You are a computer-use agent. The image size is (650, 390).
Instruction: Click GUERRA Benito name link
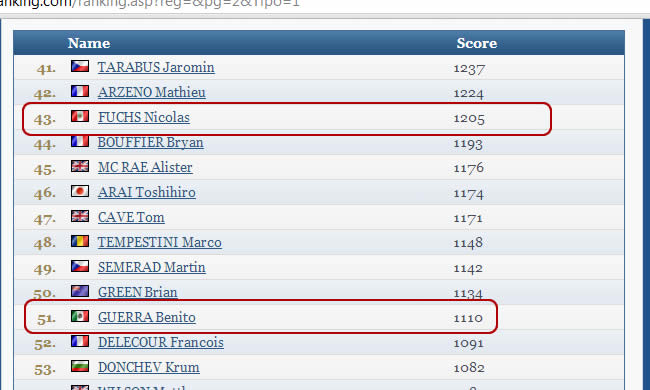point(147,317)
